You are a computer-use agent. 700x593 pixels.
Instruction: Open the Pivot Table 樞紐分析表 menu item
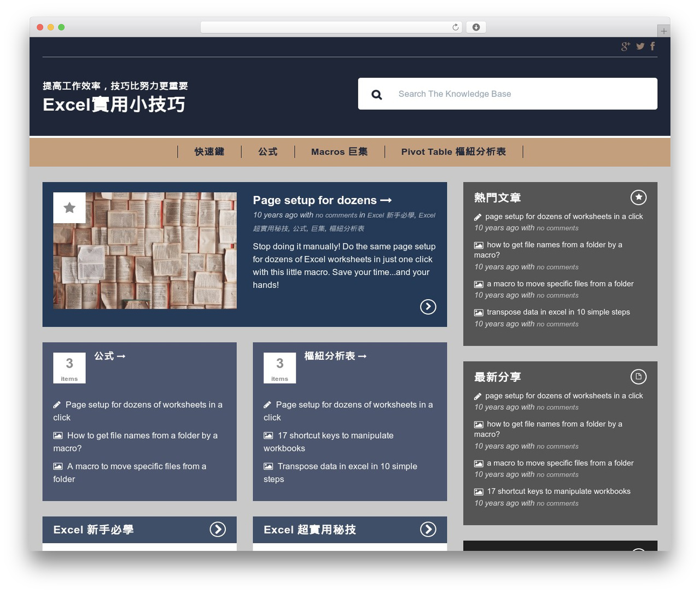[453, 152]
